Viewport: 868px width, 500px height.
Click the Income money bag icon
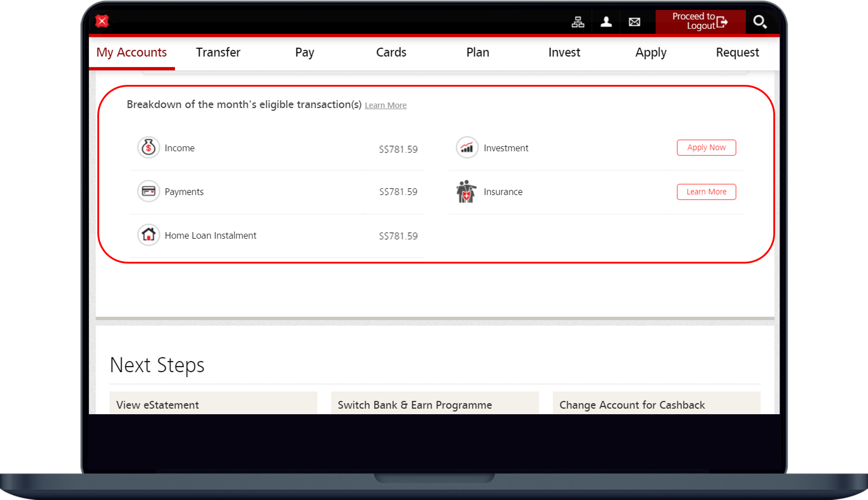tap(148, 148)
